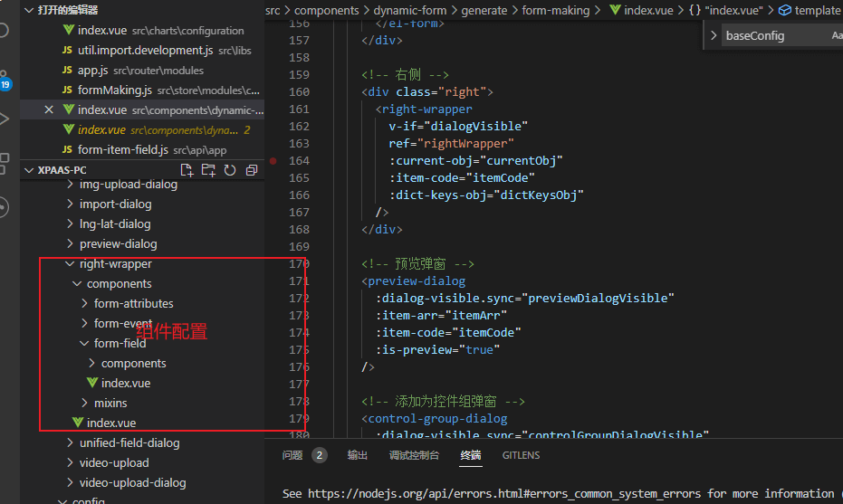Image resolution: width=843 pixels, height=504 pixels.
Task: Expand the form-event folder
Action: 84,323
